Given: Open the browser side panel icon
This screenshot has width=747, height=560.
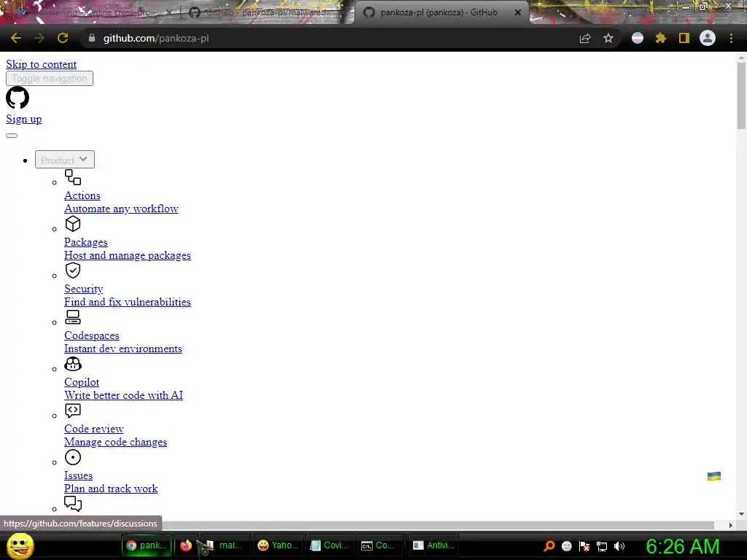Looking at the screenshot, I should (x=684, y=38).
